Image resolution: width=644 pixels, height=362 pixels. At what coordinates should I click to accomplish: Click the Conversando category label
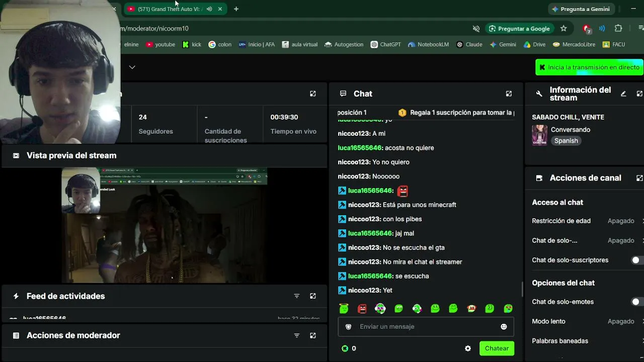571,130
